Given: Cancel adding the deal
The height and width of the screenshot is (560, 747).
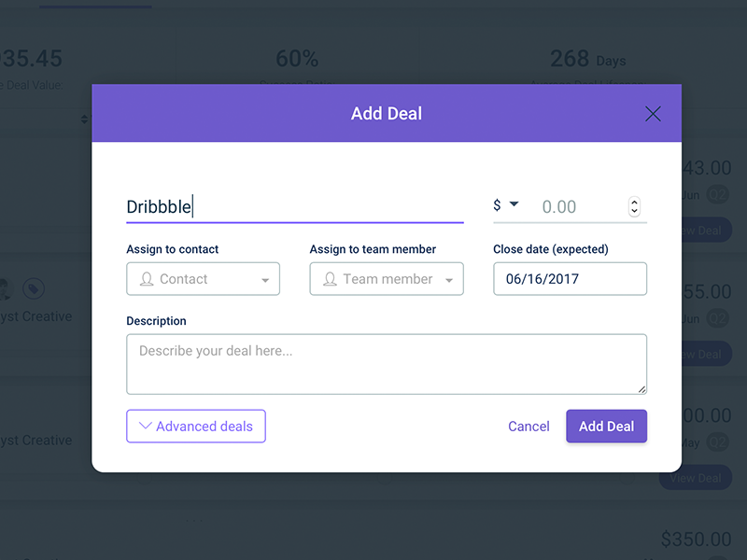Looking at the screenshot, I should (x=529, y=427).
